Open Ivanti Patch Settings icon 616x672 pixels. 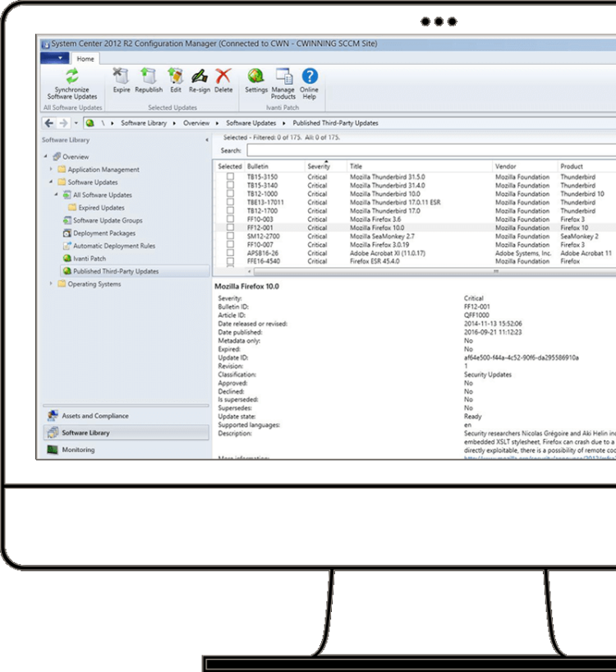[x=255, y=76]
